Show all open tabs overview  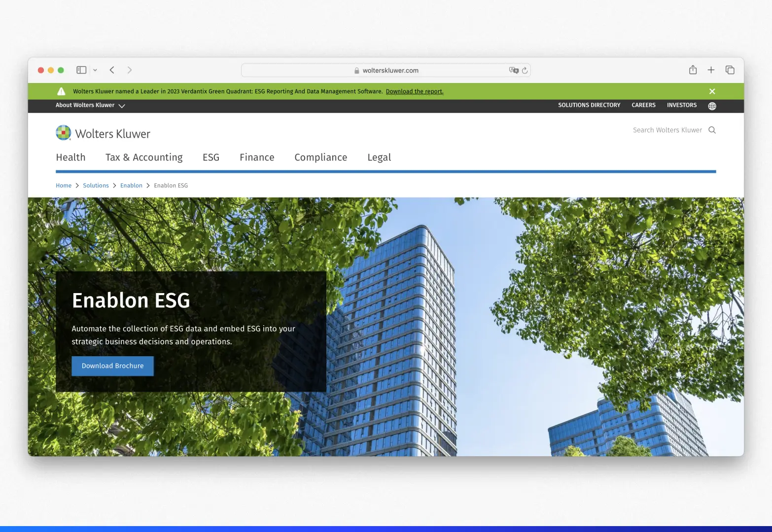click(730, 69)
